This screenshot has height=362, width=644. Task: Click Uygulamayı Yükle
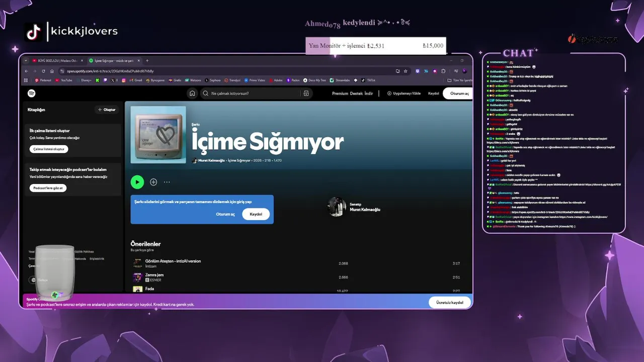pos(404,94)
